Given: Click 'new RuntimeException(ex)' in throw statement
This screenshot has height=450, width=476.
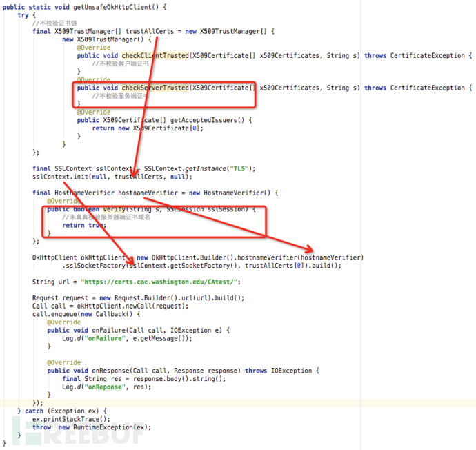Looking at the screenshot, I should pyautogui.click(x=102, y=427).
